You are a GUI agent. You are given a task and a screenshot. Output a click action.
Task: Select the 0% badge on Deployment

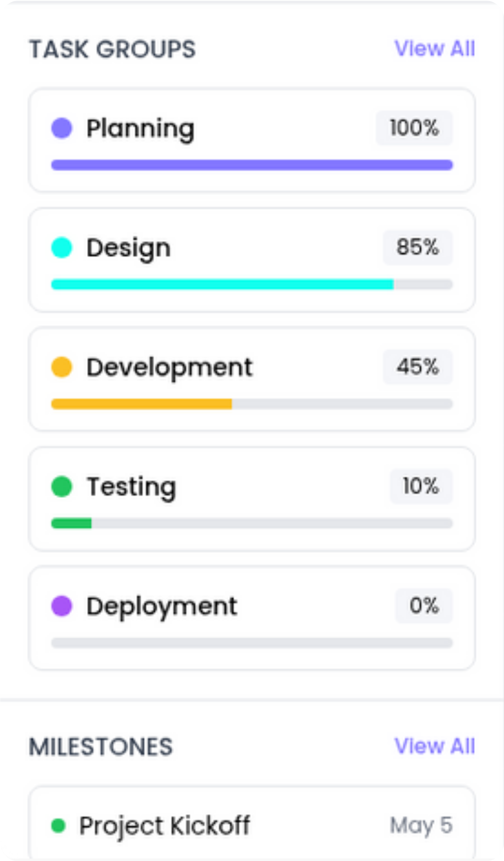click(x=424, y=605)
